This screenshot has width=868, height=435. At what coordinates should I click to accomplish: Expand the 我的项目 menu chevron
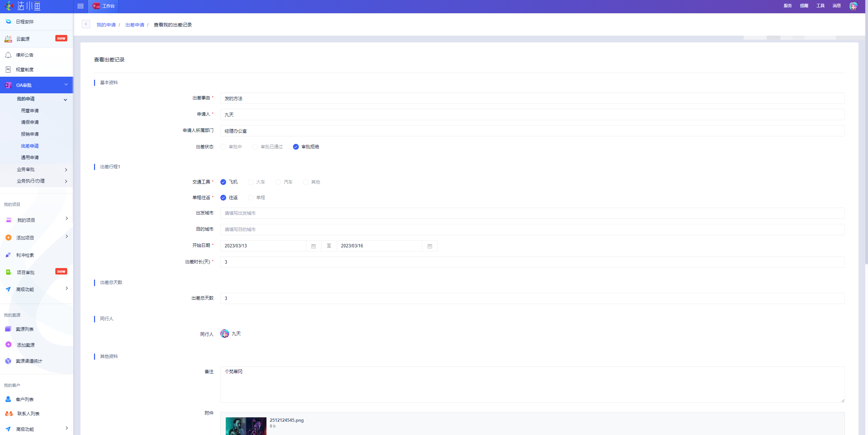pos(67,219)
